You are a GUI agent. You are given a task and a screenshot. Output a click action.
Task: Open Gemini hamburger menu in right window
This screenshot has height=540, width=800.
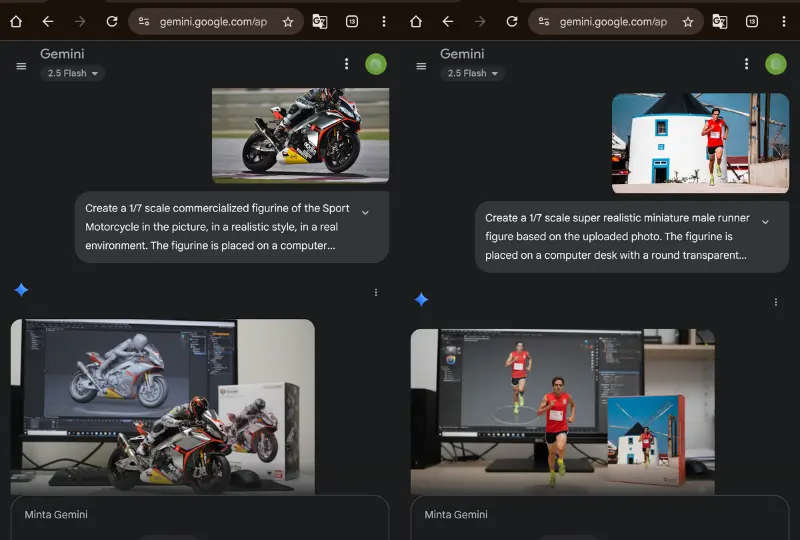click(x=421, y=66)
